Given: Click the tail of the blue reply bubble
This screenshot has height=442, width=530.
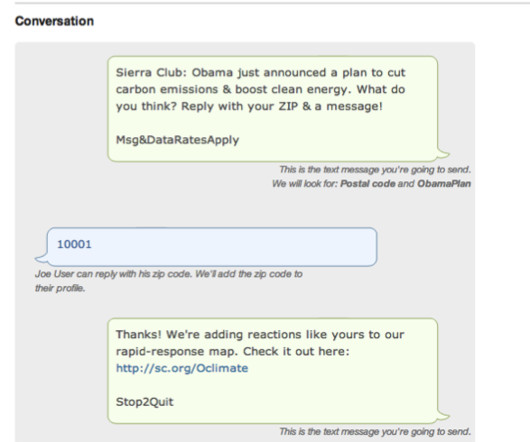Looking at the screenshot, I should click(x=42, y=257).
